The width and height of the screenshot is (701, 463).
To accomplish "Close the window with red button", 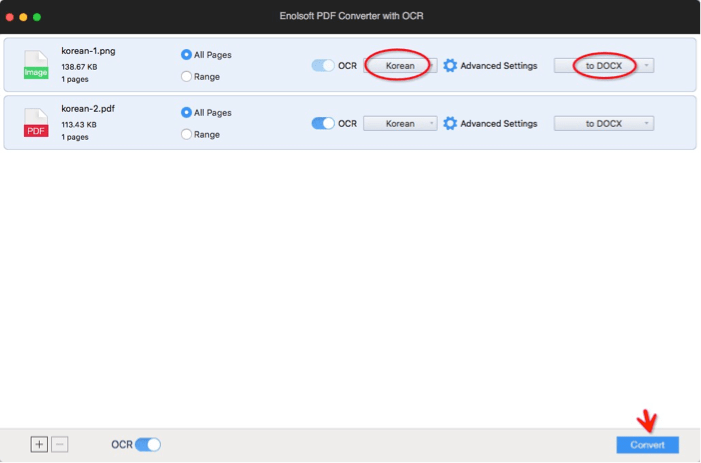I will (x=9, y=17).
